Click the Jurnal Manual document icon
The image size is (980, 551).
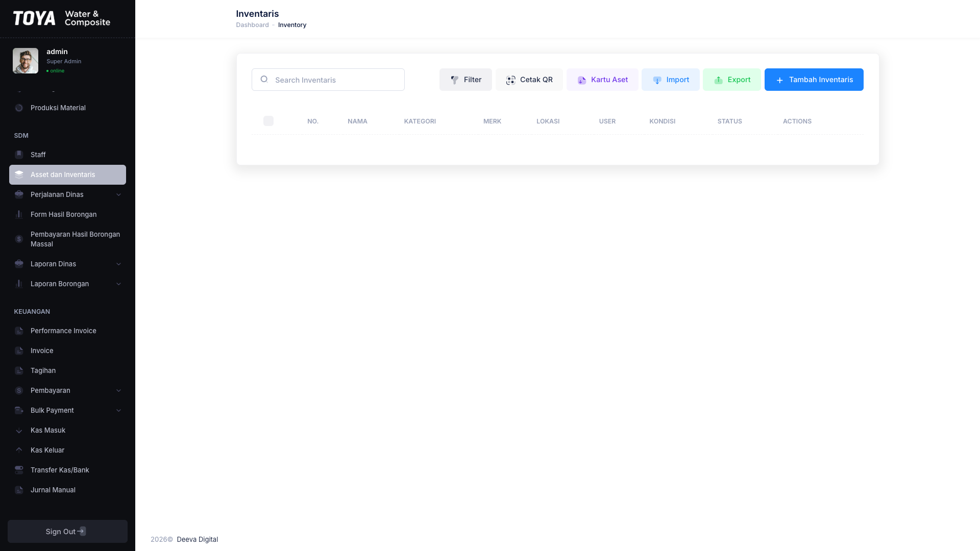click(x=19, y=490)
